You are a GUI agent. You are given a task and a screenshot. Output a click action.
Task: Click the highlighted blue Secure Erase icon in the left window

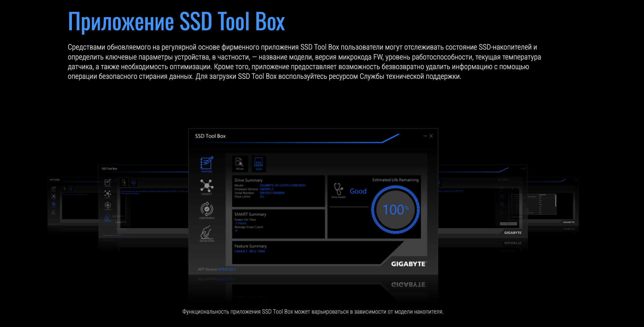108,217
